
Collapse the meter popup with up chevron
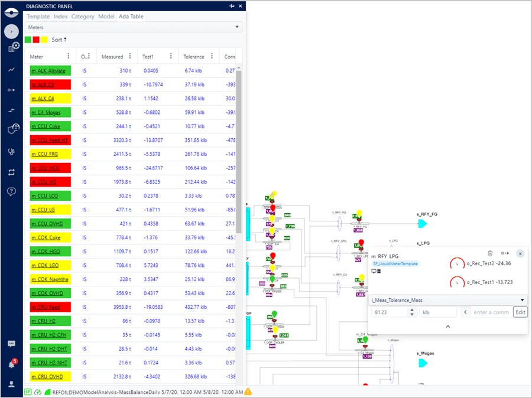pyautogui.click(x=447, y=326)
